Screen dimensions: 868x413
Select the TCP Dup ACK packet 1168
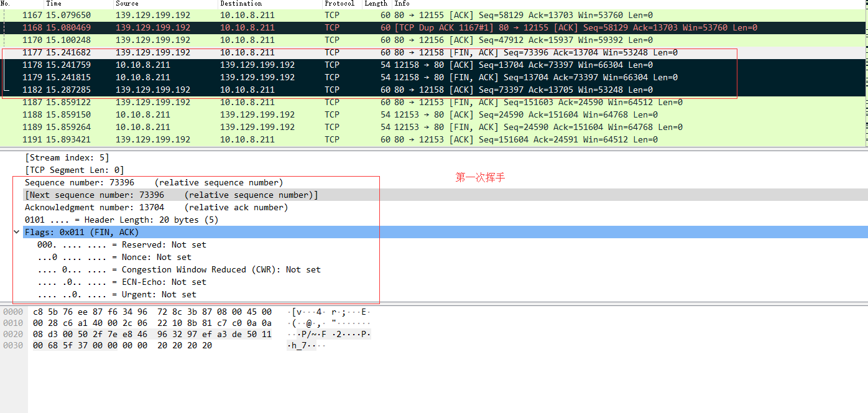tap(434, 27)
